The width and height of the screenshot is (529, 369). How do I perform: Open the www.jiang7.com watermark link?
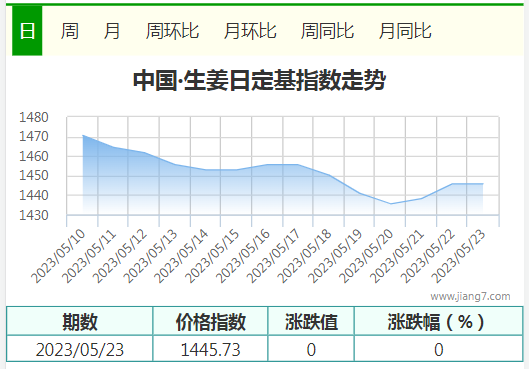coord(470,296)
